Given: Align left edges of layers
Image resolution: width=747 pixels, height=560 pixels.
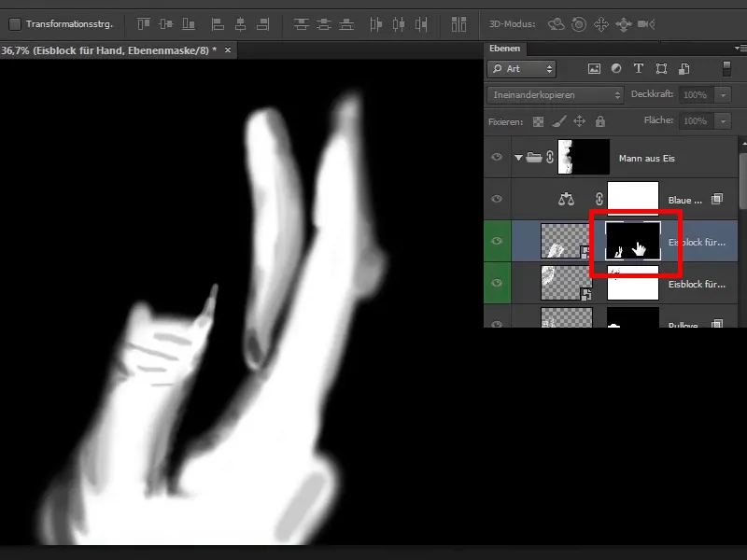Looking at the screenshot, I should click(218, 24).
